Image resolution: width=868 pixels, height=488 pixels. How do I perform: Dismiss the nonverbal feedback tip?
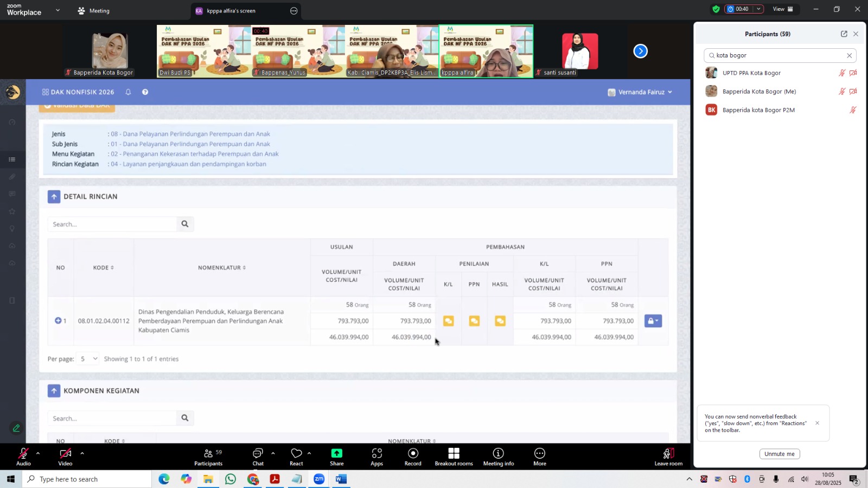pos(818,423)
